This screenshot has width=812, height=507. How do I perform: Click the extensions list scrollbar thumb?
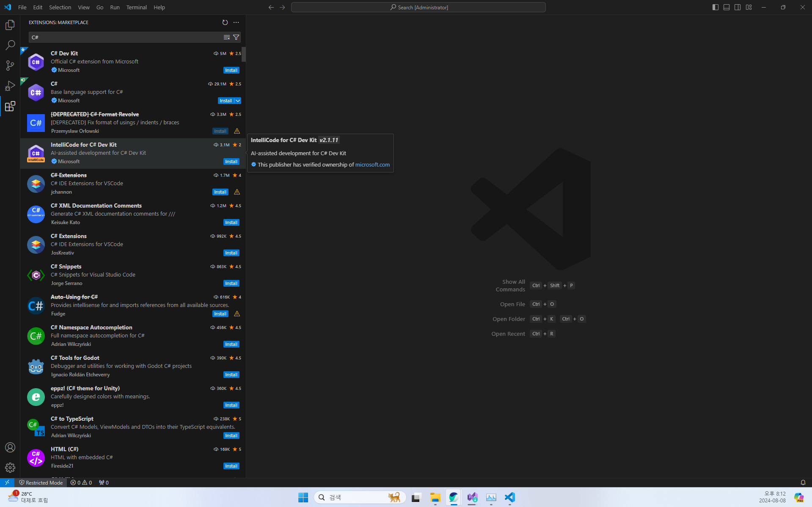pos(244,54)
